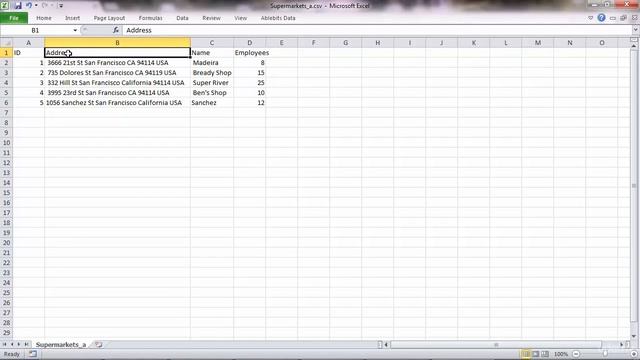Select column B header
640x360 pixels.
pyautogui.click(x=117, y=42)
